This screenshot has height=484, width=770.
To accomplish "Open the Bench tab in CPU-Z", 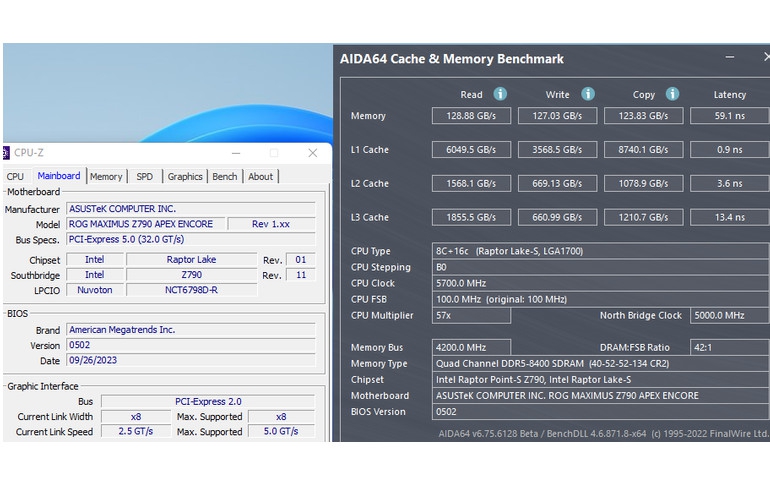I will pos(225,176).
